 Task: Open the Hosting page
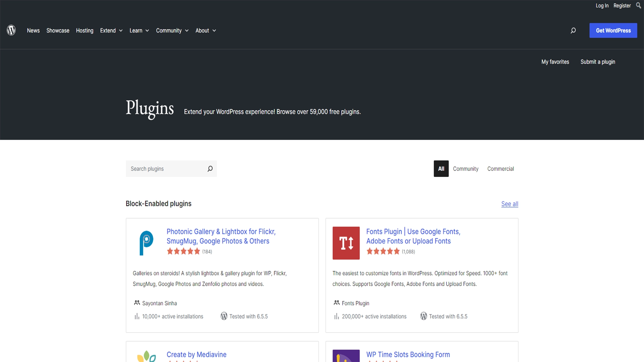coord(85,31)
